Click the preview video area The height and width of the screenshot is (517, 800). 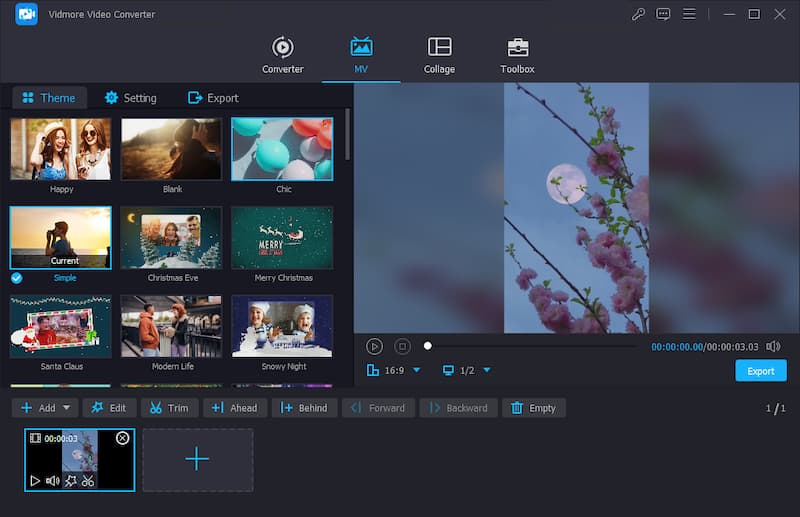click(x=577, y=208)
